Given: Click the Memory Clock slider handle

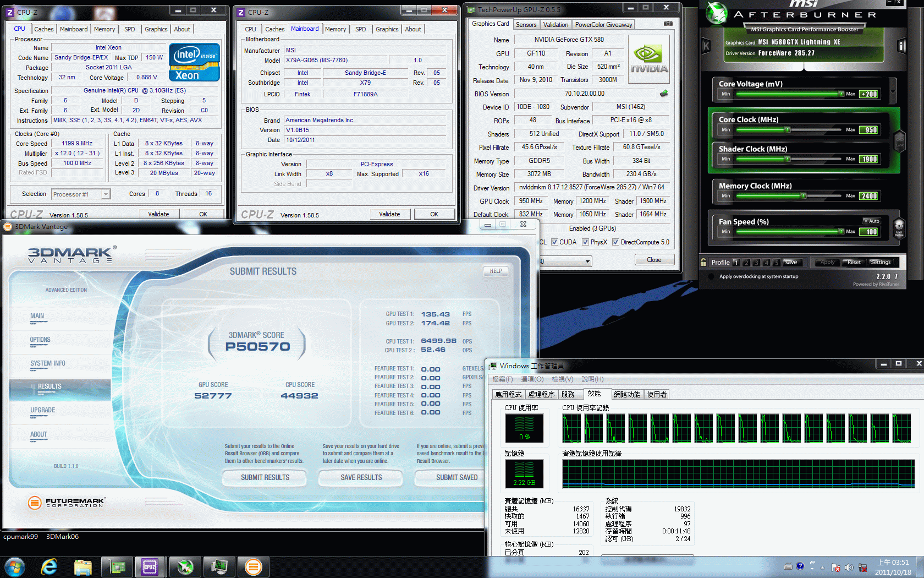Looking at the screenshot, I should [x=804, y=196].
